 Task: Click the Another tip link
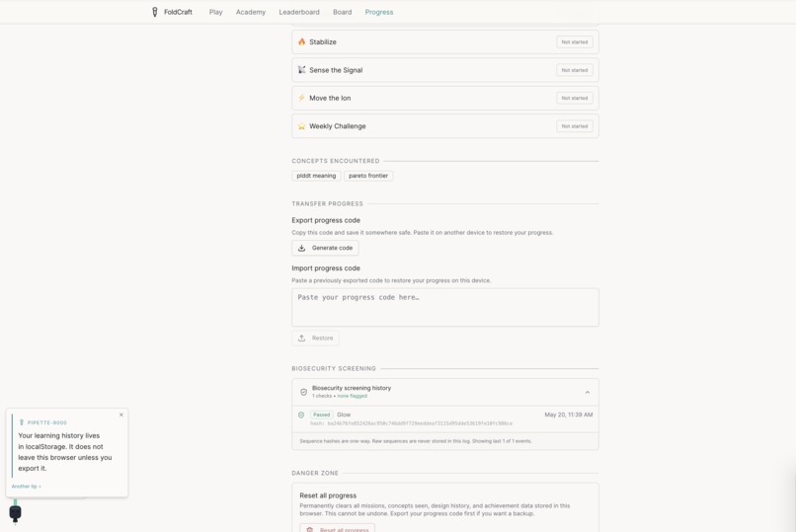coord(26,487)
